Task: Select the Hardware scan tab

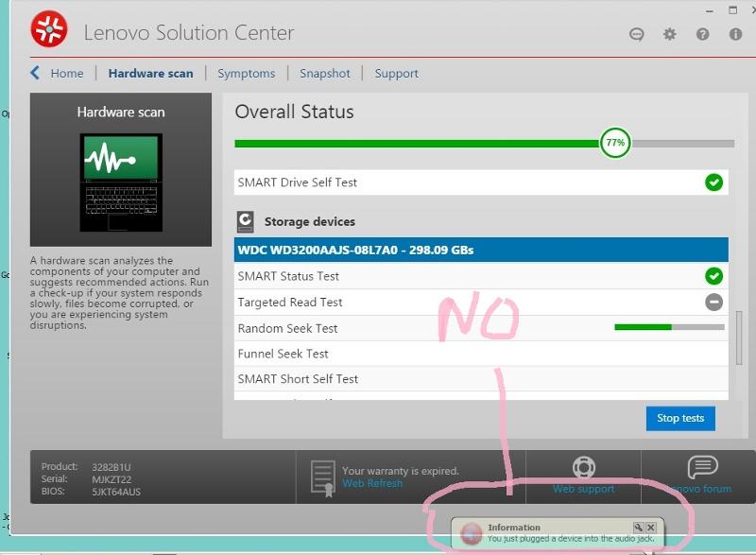Action: (151, 74)
